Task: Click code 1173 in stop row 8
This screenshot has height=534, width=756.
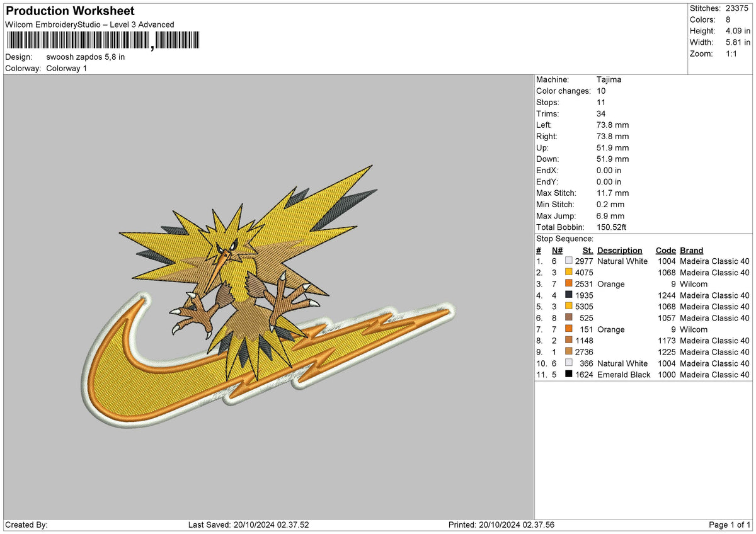Action: point(667,340)
